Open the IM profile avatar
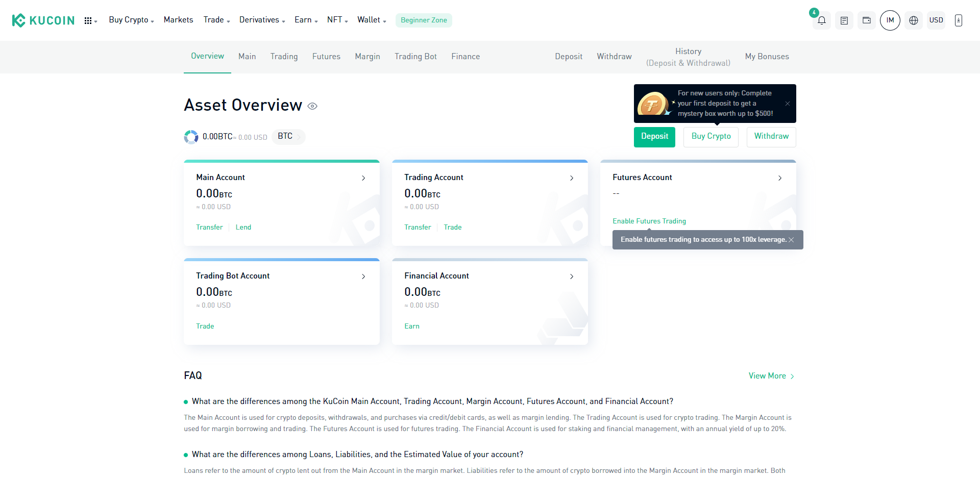Screen dimensions: 980x478 click(890, 20)
